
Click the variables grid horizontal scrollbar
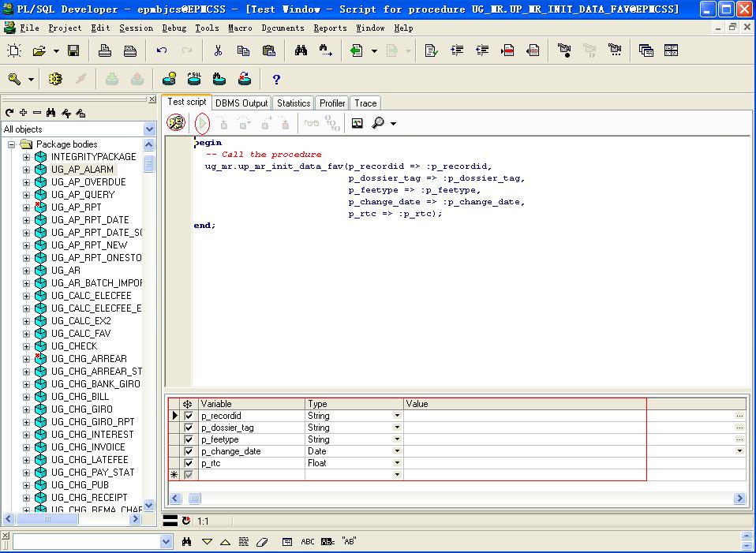tap(458, 499)
